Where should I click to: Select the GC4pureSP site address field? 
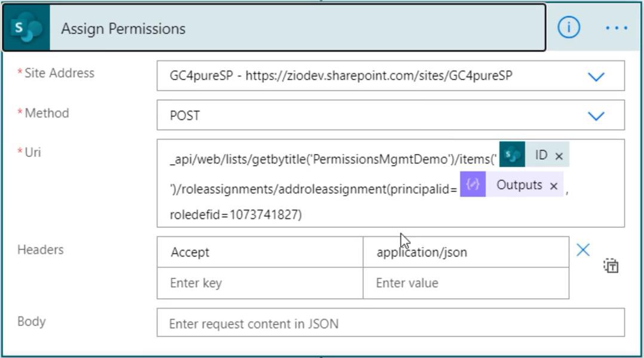click(x=391, y=76)
